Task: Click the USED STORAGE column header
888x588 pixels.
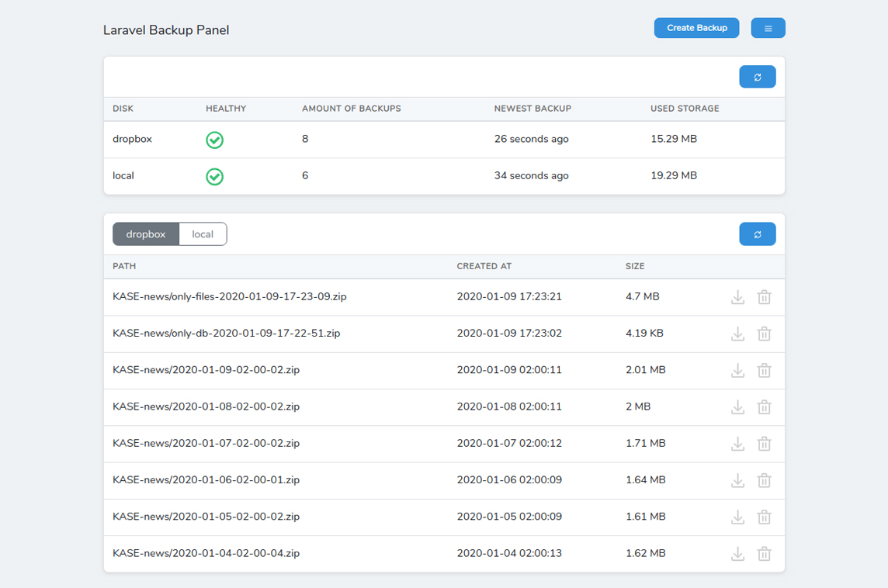Action: point(685,109)
